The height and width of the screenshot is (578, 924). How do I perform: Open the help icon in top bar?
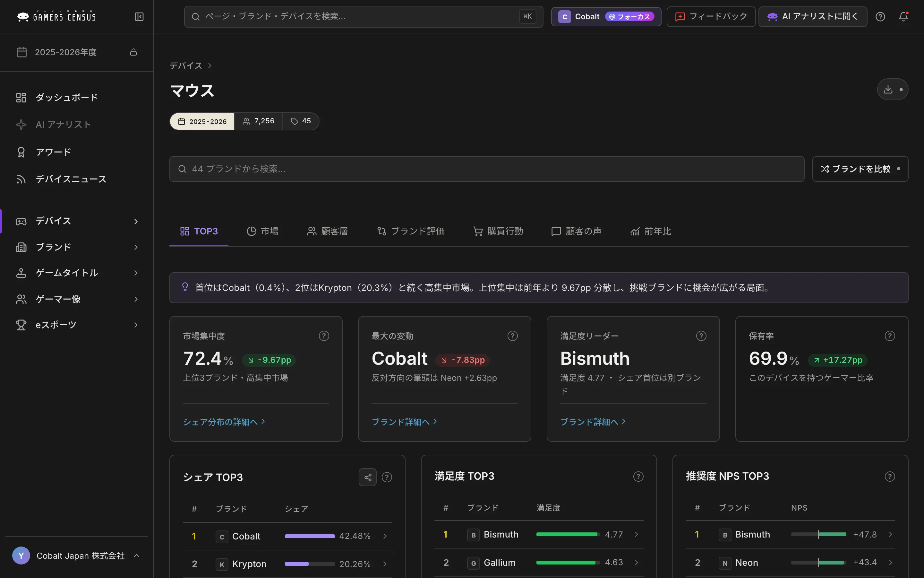click(880, 16)
